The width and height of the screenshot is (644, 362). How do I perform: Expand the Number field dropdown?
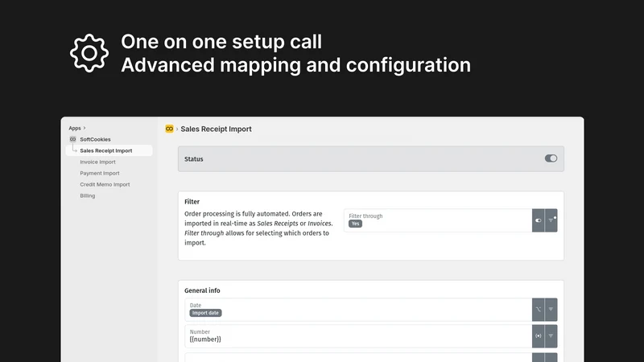551,336
